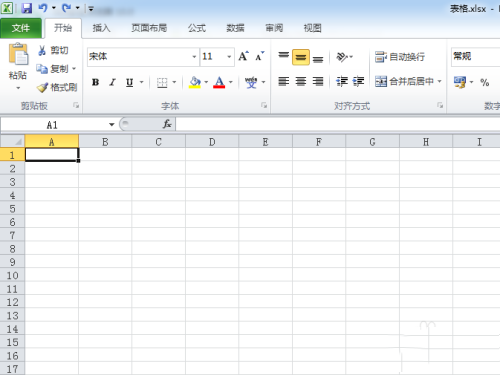Undo the last action
This screenshot has height=375, width=500.
(43, 8)
